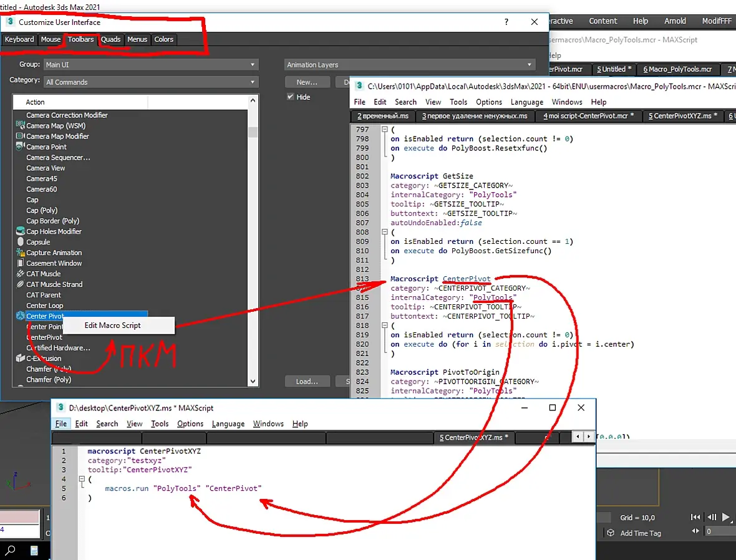This screenshot has width=736, height=560.
Task: Click the New... button
Action: click(x=307, y=82)
